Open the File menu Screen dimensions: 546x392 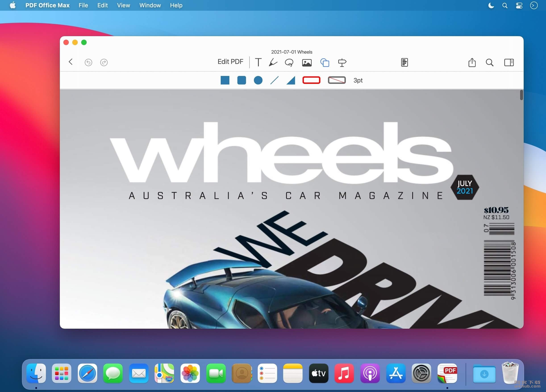[x=83, y=5]
